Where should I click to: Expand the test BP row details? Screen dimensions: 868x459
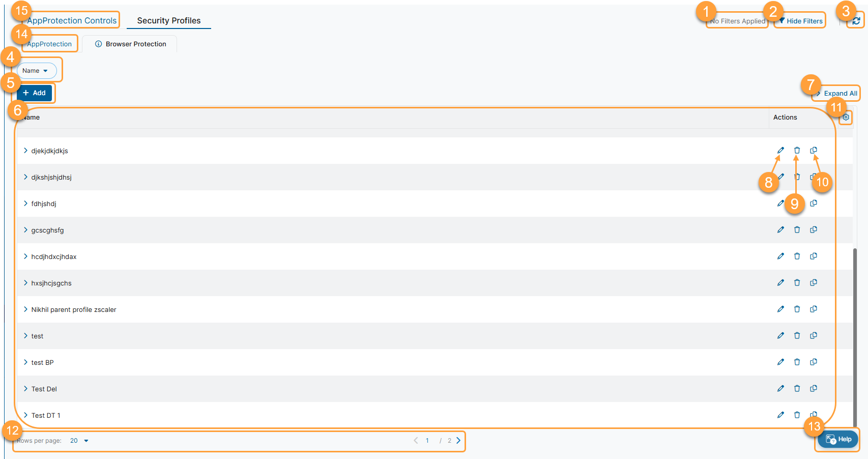click(x=25, y=362)
